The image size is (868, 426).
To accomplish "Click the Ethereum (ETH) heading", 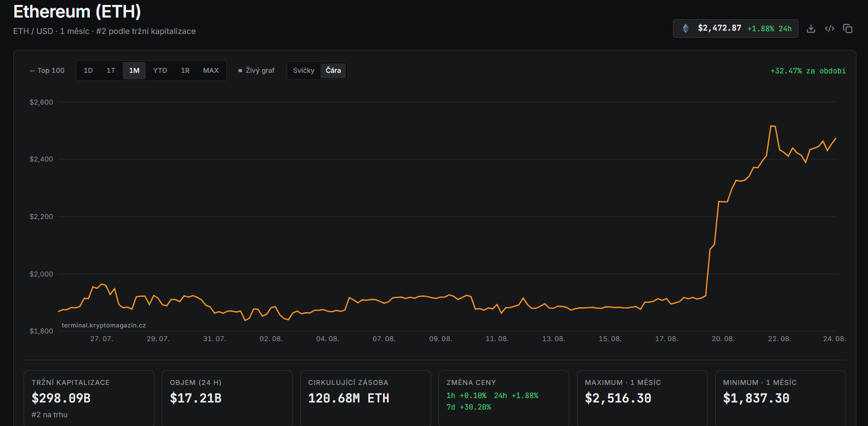I will point(77,11).
